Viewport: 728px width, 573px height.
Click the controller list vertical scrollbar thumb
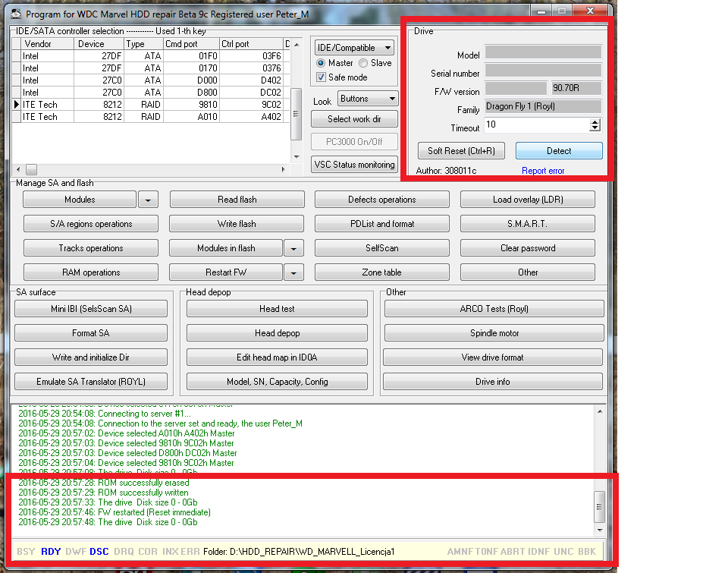tap(297, 114)
